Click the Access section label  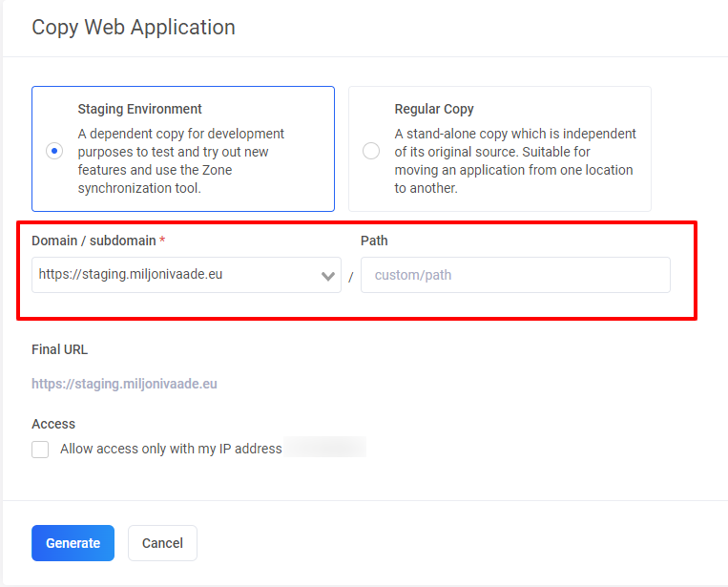tap(53, 424)
